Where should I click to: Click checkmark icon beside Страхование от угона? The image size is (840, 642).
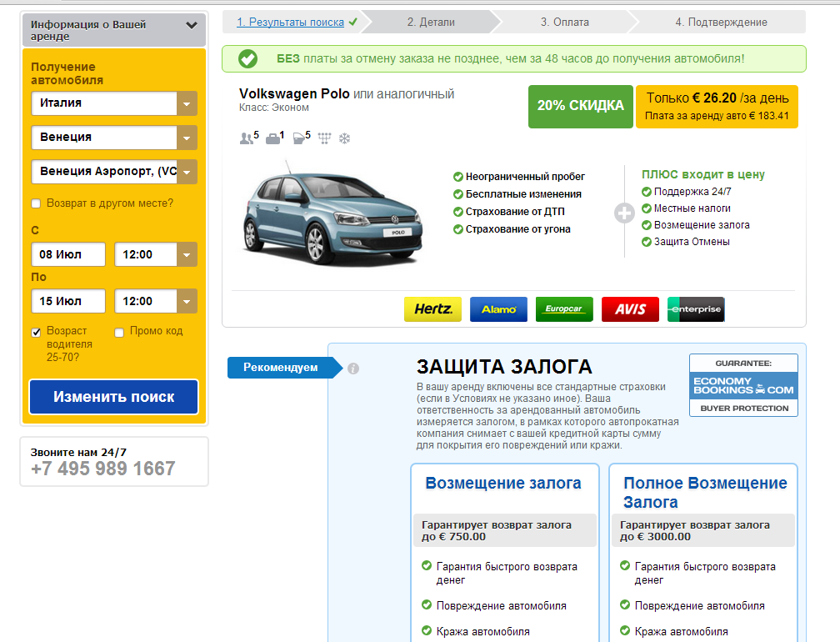(458, 229)
